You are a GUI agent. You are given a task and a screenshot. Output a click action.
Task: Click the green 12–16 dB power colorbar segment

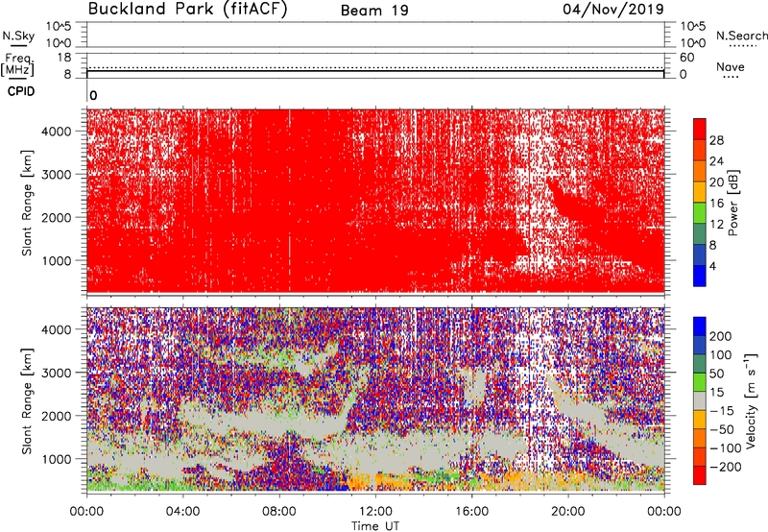(x=700, y=213)
